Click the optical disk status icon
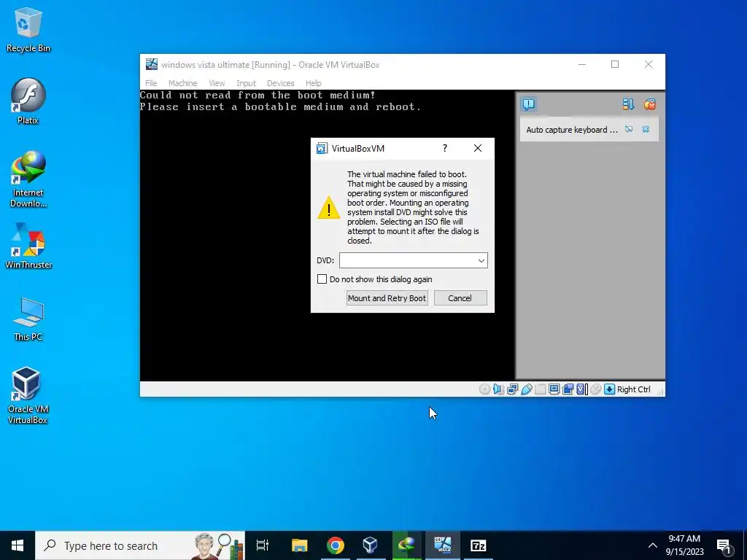 click(484, 389)
